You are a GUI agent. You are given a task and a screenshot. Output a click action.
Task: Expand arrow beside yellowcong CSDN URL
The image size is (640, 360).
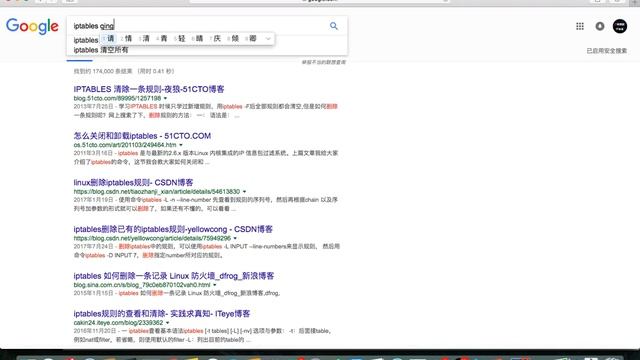tap(235, 238)
